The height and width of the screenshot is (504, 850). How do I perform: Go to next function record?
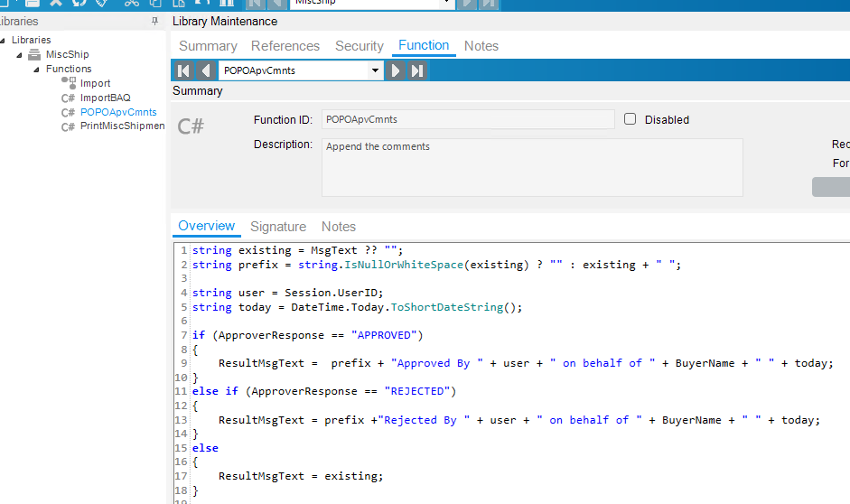(x=396, y=70)
